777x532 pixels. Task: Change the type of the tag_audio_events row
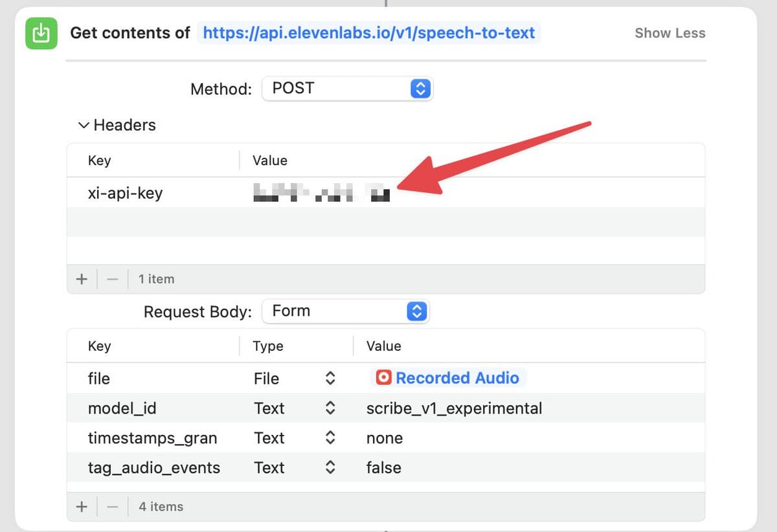click(330, 467)
